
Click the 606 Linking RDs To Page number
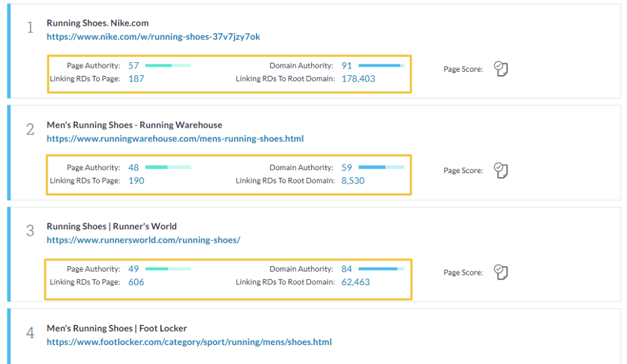click(136, 282)
